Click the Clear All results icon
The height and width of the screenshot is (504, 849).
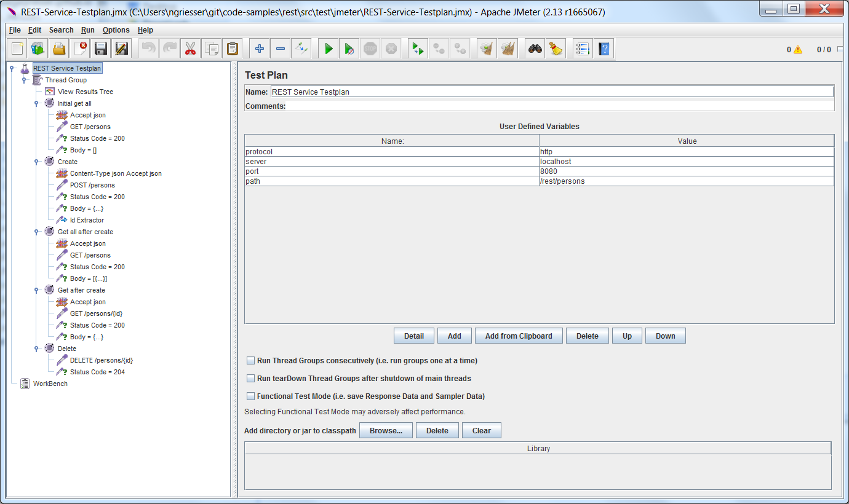pos(508,49)
